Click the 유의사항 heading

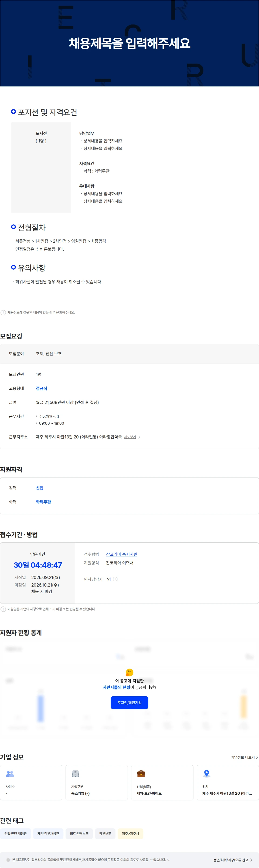click(31, 268)
